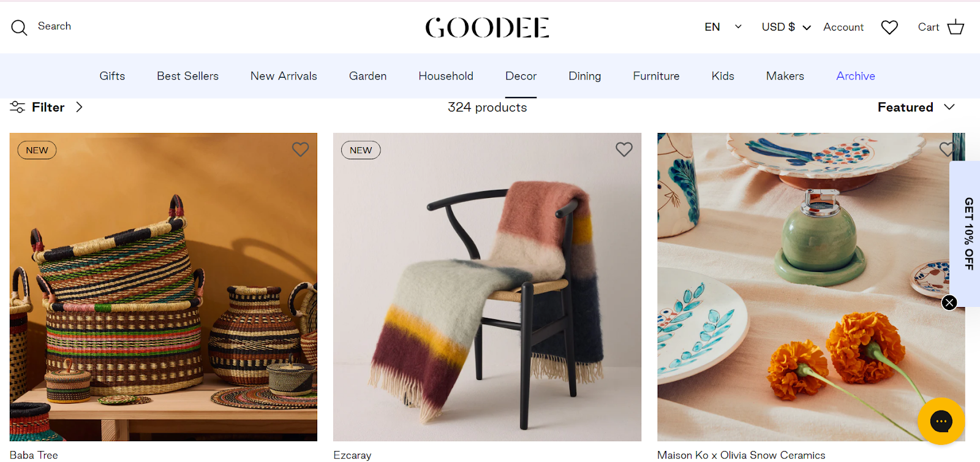The width and height of the screenshot is (980, 462).
Task: Open the Get 10% Off side tab
Action: point(968,234)
